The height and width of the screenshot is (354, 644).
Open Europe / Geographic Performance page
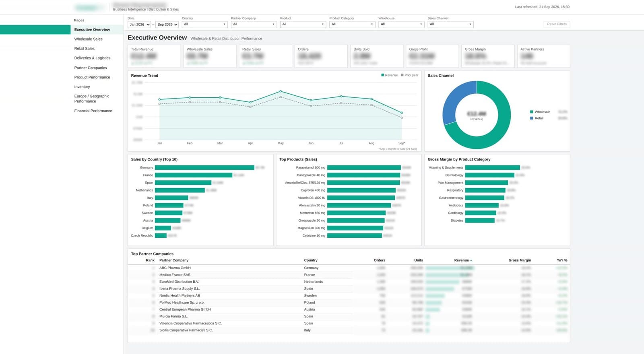pyautogui.click(x=92, y=99)
